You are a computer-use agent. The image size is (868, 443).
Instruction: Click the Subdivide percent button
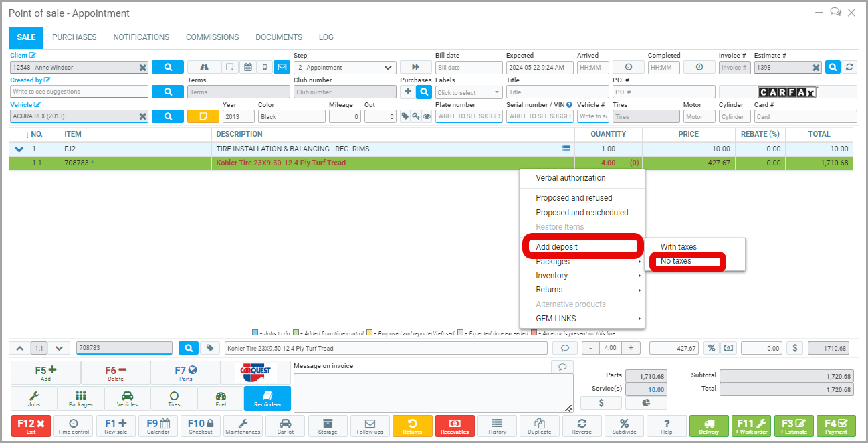point(624,426)
